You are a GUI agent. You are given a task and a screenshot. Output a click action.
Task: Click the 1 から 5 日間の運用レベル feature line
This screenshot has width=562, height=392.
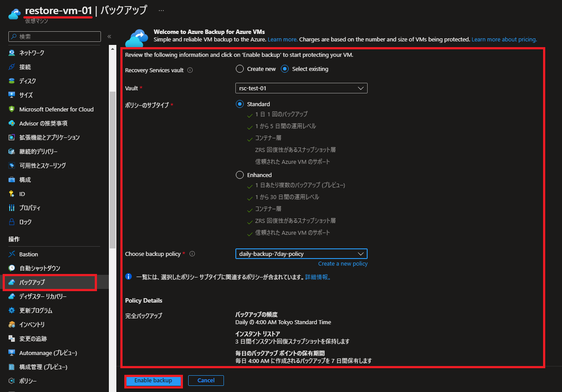click(x=286, y=126)
